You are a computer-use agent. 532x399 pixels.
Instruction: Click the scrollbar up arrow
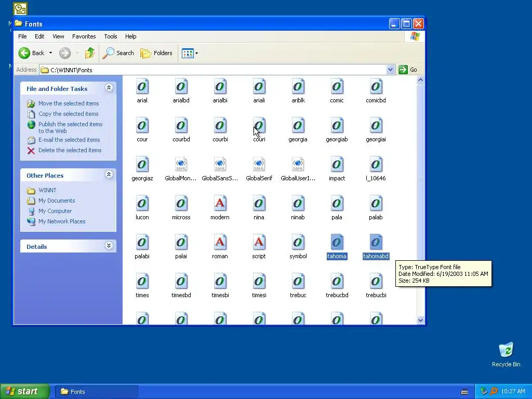tap(420, 80)
